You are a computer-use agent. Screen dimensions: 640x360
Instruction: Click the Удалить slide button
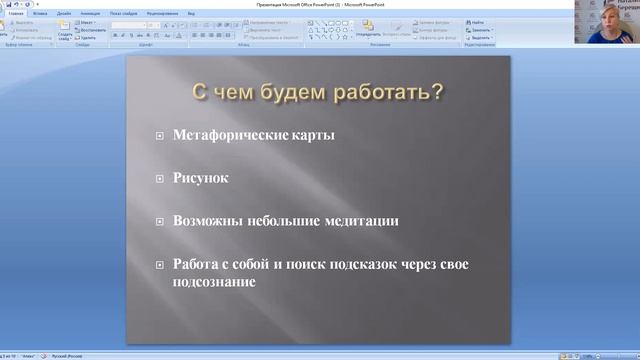coord(85,38)
